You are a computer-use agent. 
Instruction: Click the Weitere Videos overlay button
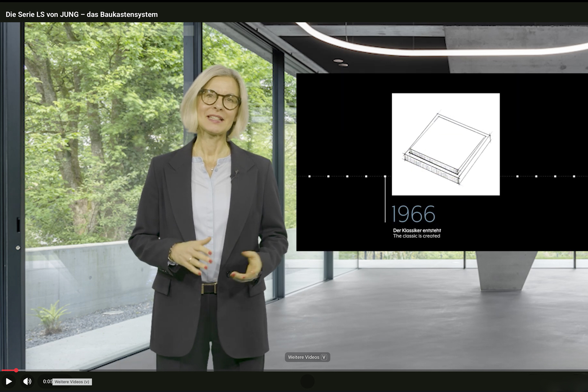(307, 357)
